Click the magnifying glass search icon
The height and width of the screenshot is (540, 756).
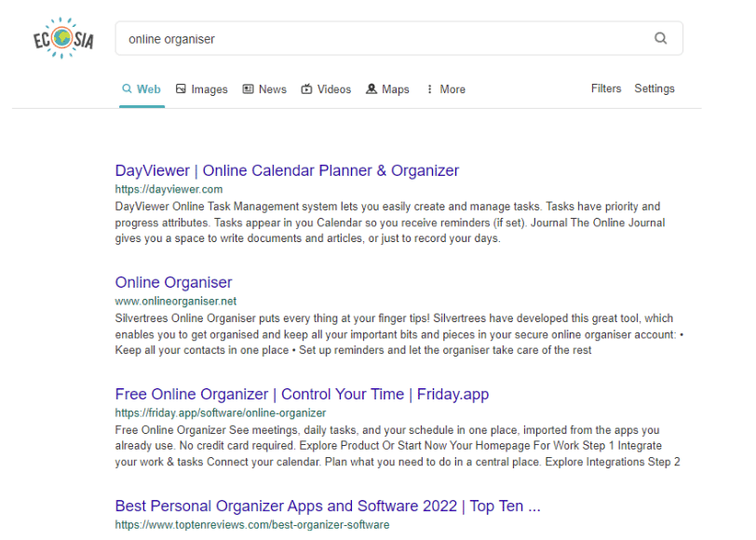pos(660,38)
